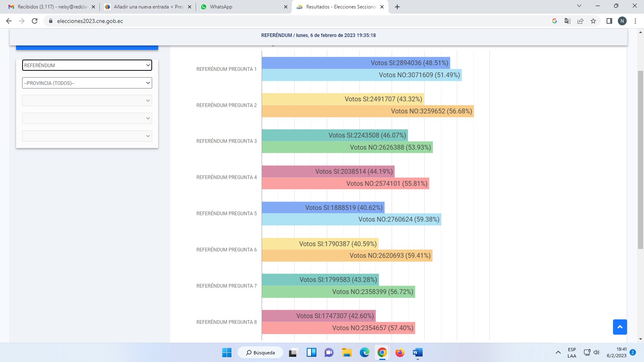The height and width of the screenshot is (362, 644).
Task: Click the share page icon in address bar
Action: pos(580,21)
